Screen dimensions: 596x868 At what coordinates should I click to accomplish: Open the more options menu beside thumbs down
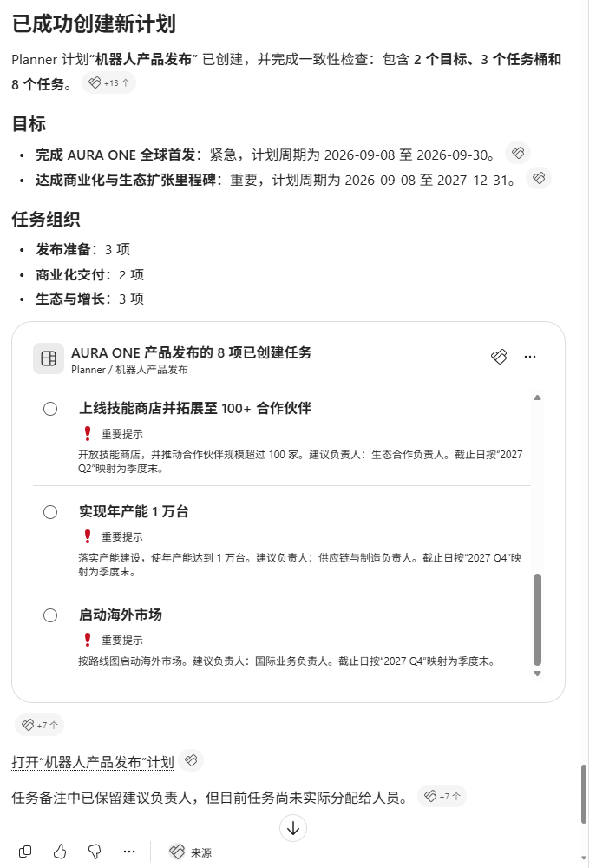(129, 852)
